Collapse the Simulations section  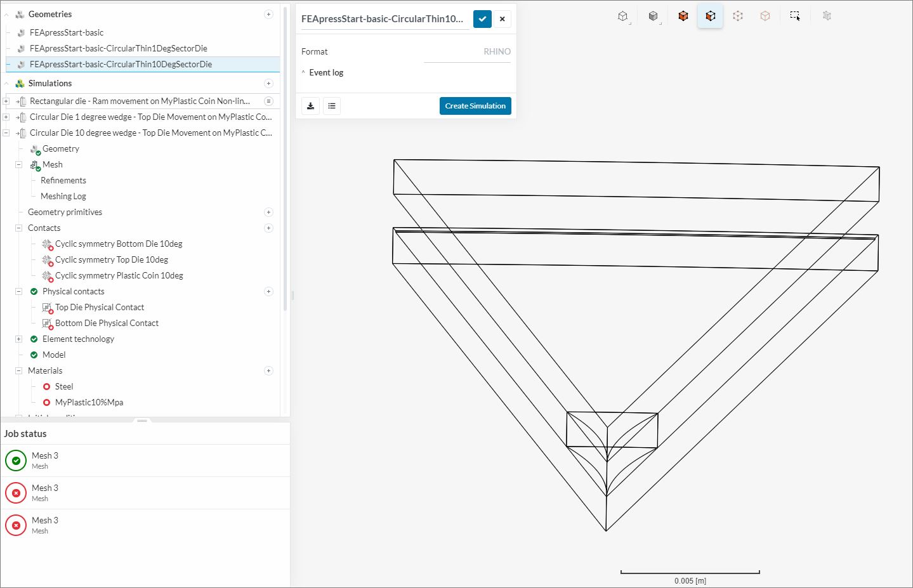click(6, 83)
